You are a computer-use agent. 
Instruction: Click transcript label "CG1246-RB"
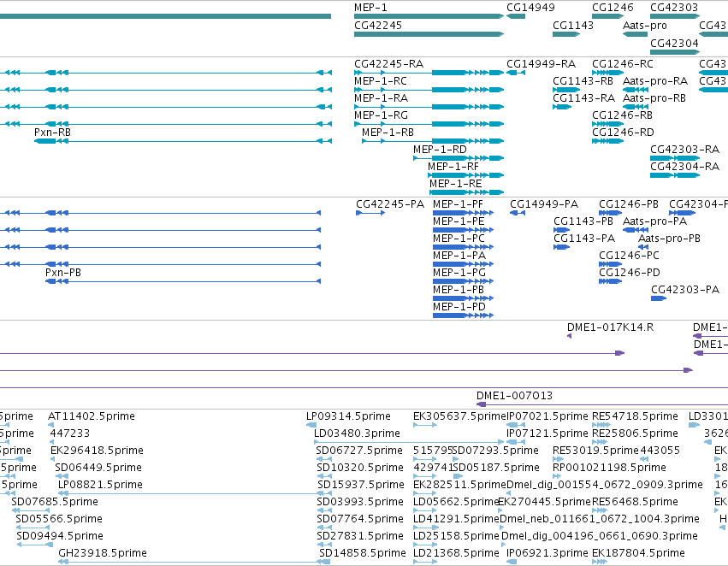click(x=622, y=115)
